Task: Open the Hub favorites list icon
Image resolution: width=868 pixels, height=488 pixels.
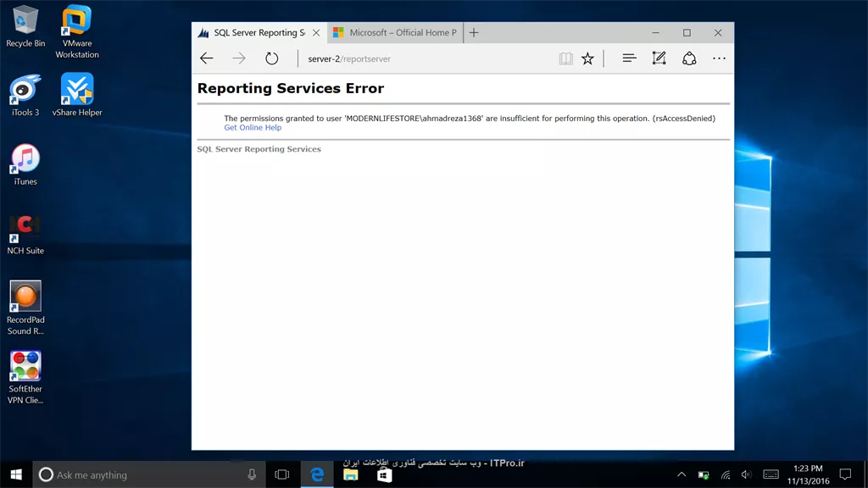Action: tap(629, 58)
